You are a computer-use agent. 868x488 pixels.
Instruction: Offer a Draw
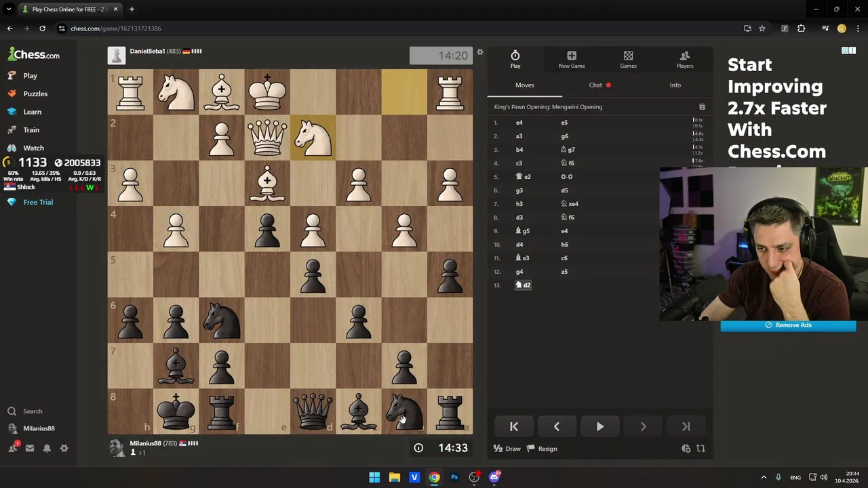click(x=507, y=449)
